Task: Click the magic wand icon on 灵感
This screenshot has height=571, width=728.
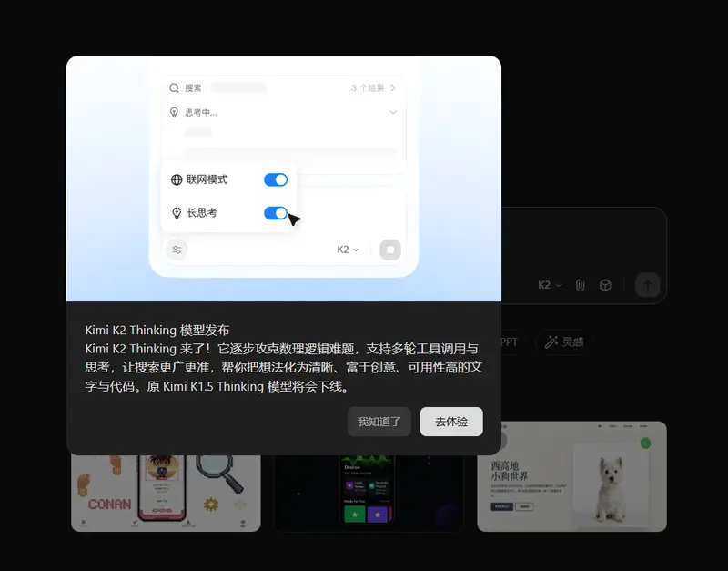Action: 551,342
